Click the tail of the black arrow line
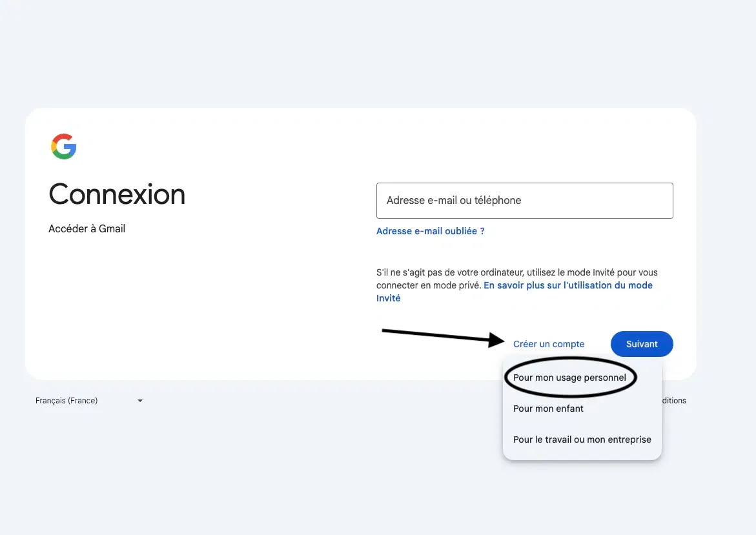 (385, 330)
